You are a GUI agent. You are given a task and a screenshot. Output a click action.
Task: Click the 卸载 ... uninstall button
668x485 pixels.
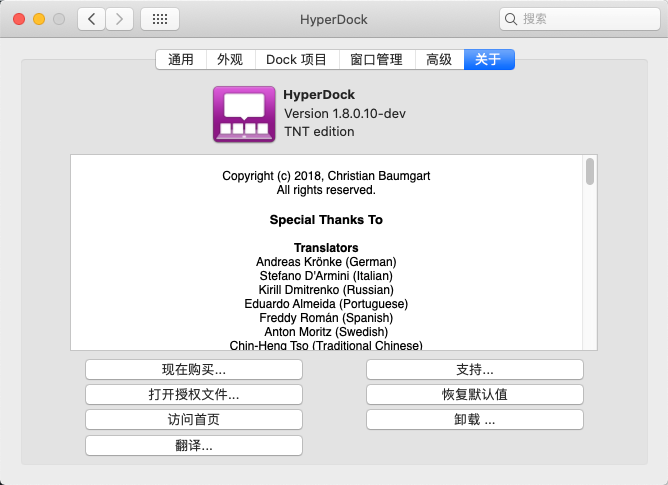475,420
